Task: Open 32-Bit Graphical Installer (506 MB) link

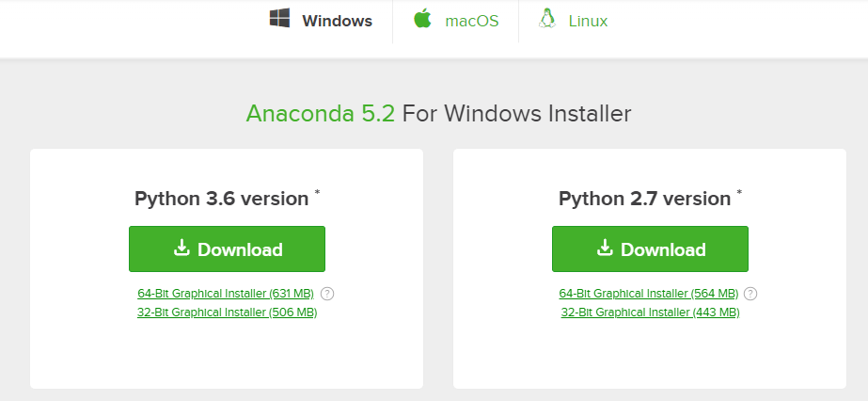Action: 227,313
